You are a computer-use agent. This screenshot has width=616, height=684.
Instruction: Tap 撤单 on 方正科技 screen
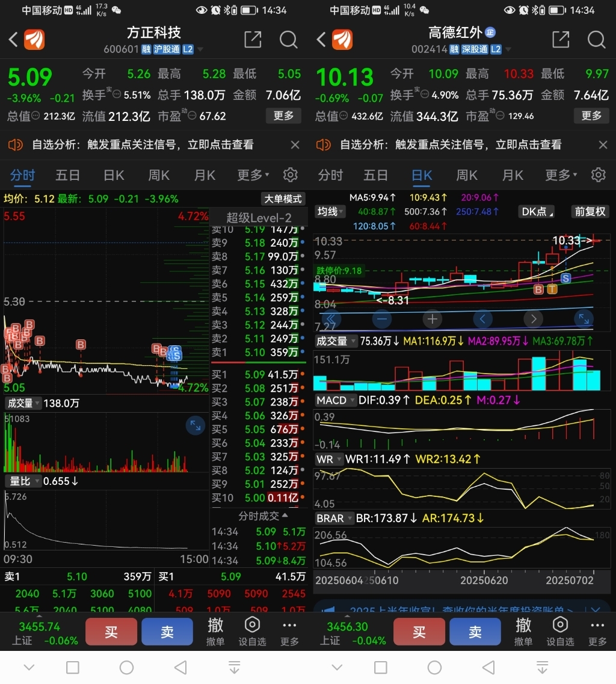(x=215, y=631)
